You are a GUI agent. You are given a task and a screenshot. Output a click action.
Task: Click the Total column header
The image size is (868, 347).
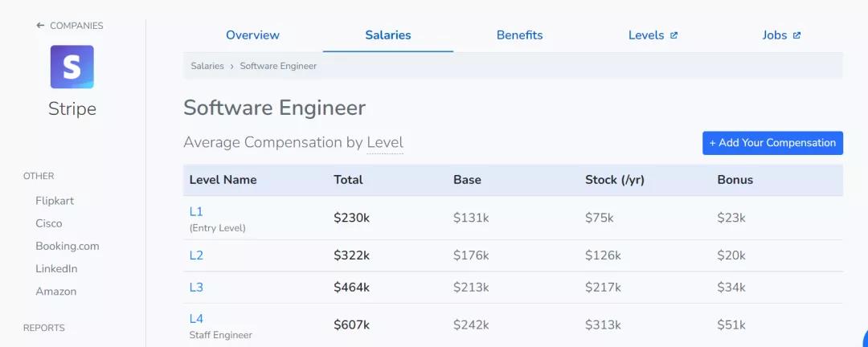click(348, 180)
